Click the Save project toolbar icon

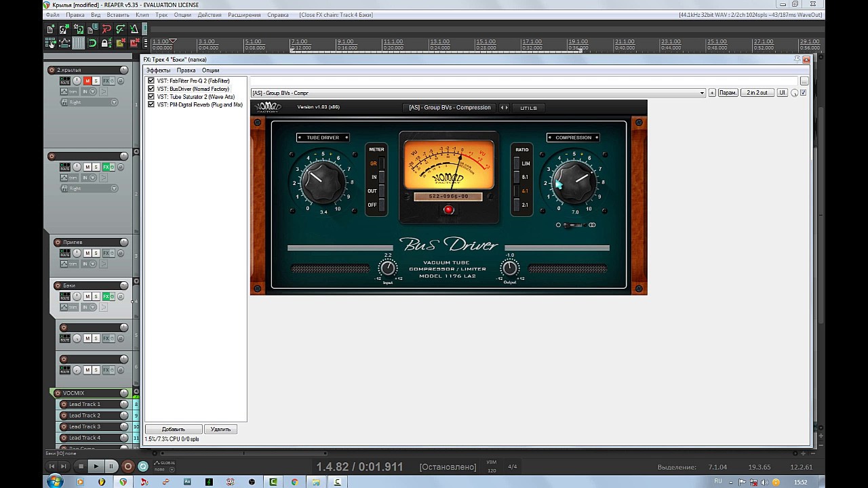(x=79, y=29)
